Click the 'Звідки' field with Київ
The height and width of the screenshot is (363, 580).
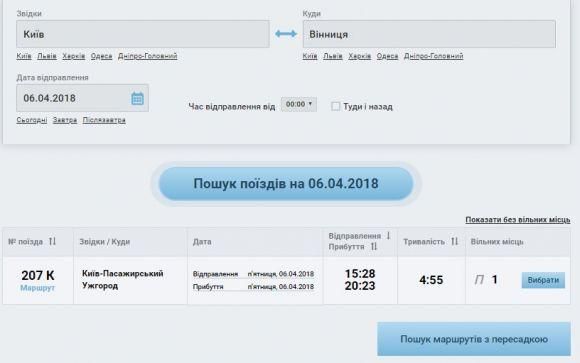[x=143, y=34]
